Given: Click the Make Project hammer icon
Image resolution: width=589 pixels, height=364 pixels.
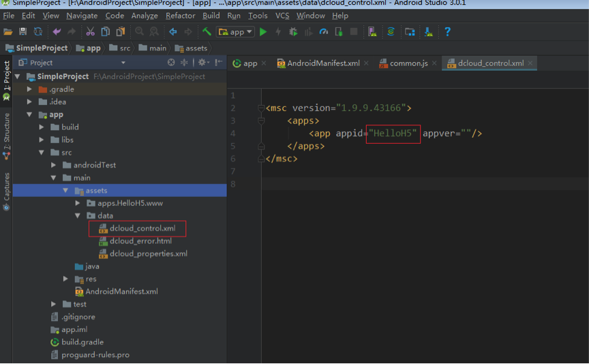Looking at the screenshot, I should tap(207, 32).
